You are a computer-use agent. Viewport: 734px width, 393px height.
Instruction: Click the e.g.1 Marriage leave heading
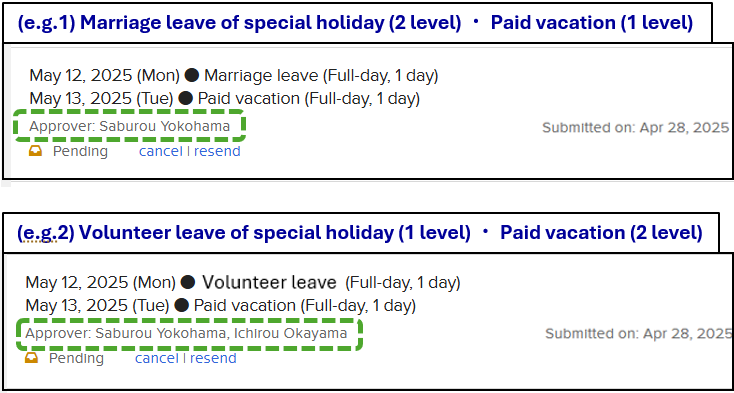(x=355, y=23)
